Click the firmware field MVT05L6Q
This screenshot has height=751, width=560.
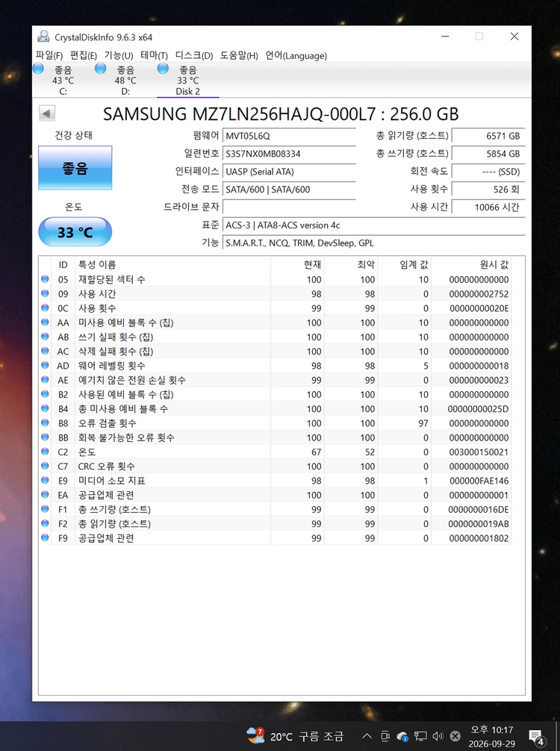pyautogui.click(x=289, y=136)
